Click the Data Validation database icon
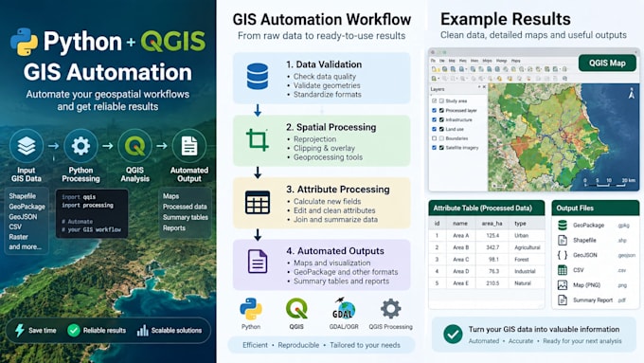 pyautogui.click(x=258, y=77)
